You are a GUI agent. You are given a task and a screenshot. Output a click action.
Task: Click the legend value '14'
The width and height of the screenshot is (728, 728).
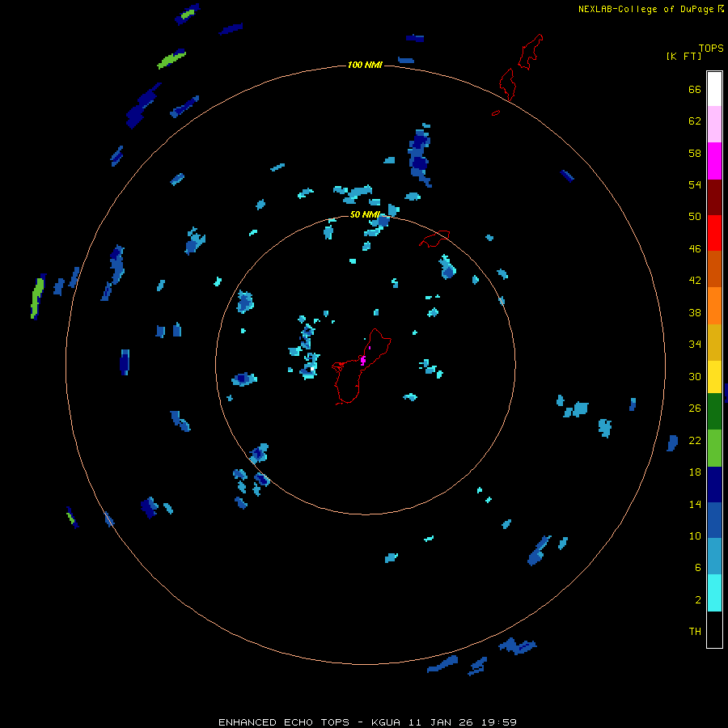[x=695, y=504]
